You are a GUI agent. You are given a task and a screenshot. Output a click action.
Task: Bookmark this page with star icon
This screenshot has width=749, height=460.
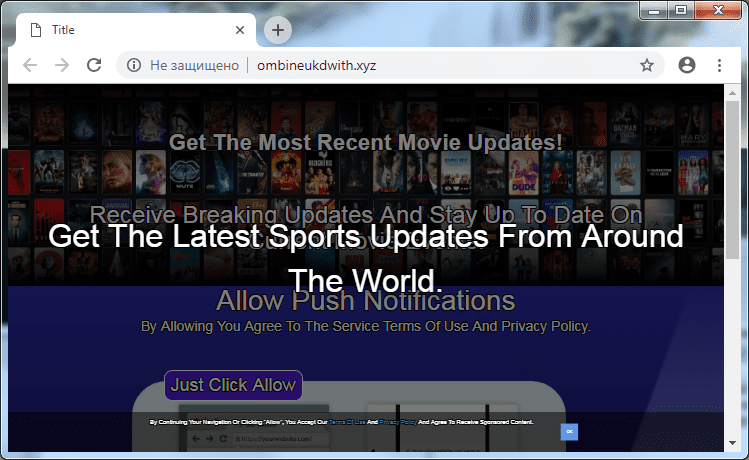[x=647, y=65]
